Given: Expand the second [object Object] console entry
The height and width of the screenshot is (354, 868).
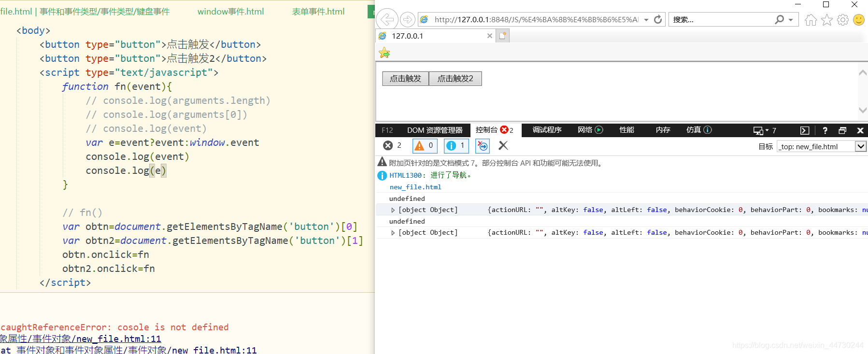Looking at the screenshot, I should (x=393, y=233).
